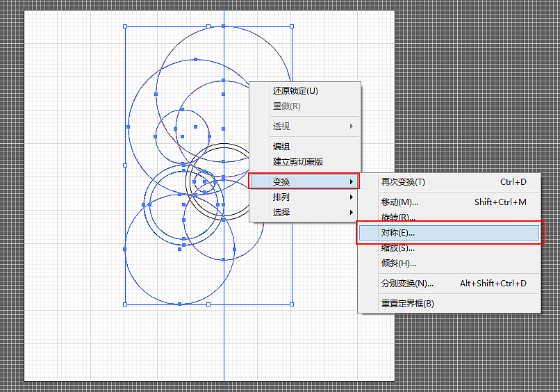
Task: Expand the arrow next to 透视
Action: (352, 126)
